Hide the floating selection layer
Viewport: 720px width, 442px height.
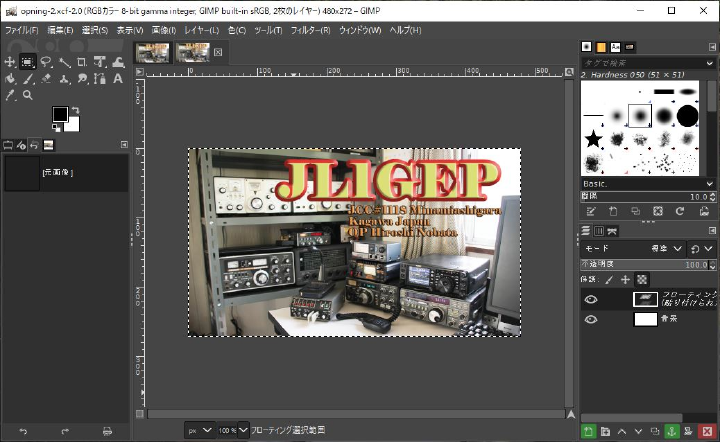click(x=591, y=299)
